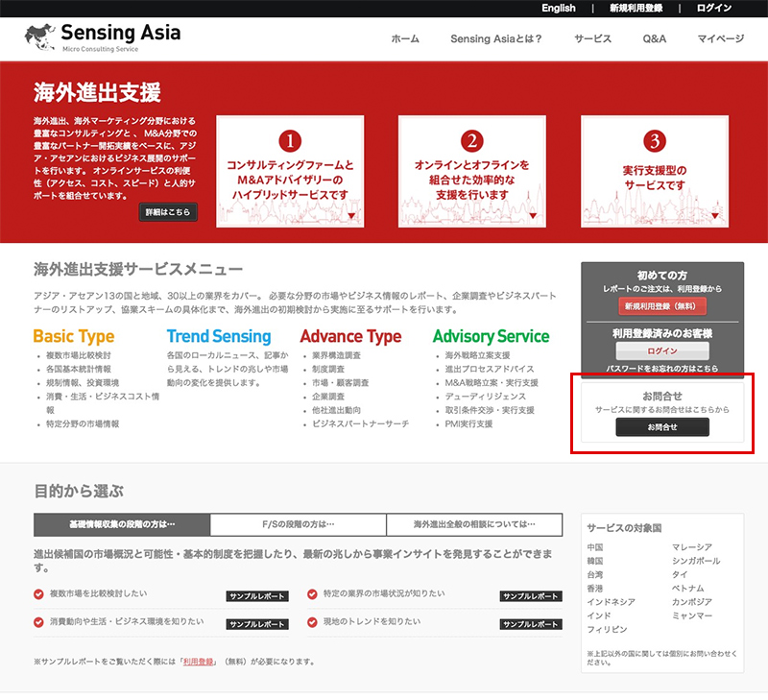Select ベトナム in target countries list
Viewport: 768px width, 700px height.
688,589
